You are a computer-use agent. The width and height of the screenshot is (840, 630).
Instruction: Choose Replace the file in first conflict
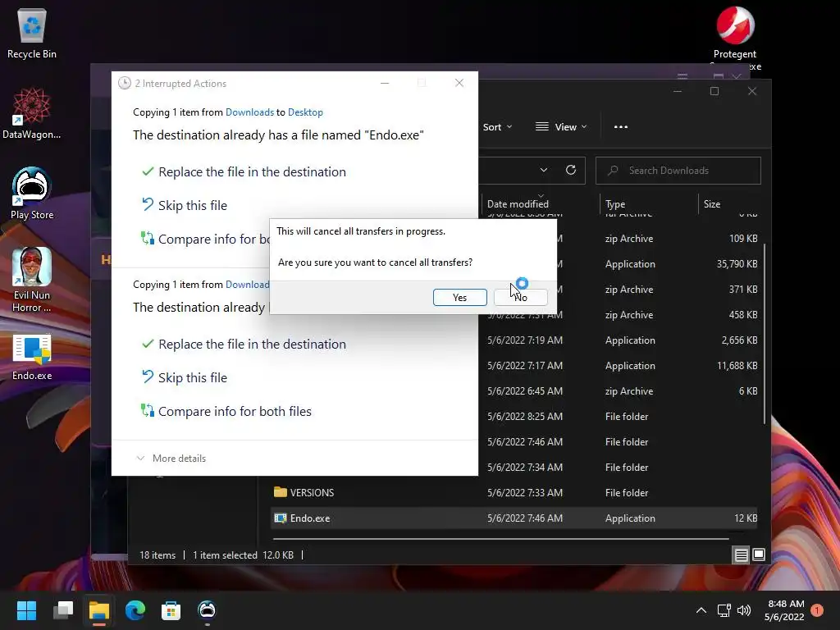244,172
